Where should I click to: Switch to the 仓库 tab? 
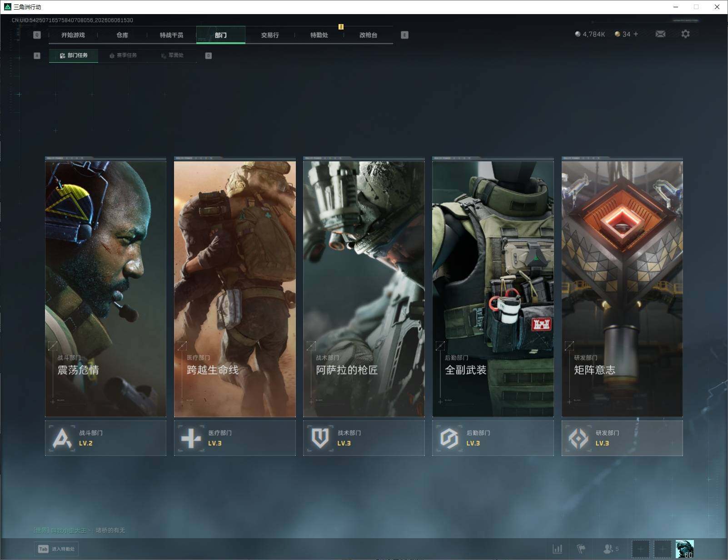point(122,35)
